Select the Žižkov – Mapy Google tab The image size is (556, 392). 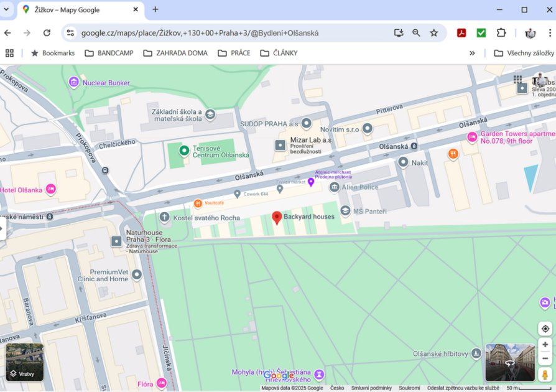[81, 10]
